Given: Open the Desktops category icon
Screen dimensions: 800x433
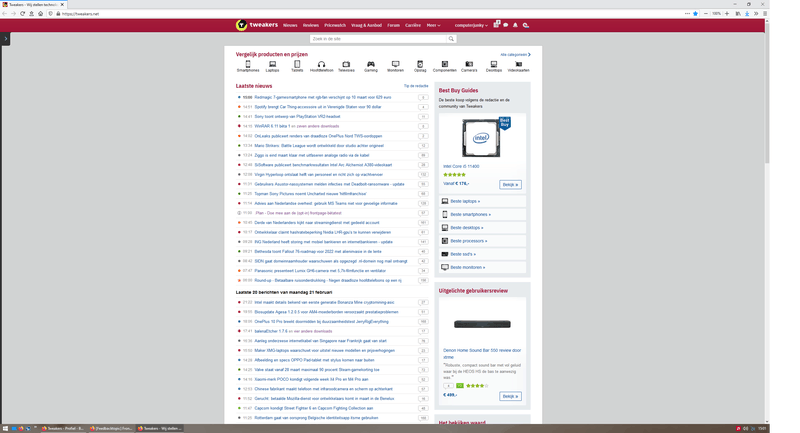Looking at the screenshot, I should coord(493,66).
